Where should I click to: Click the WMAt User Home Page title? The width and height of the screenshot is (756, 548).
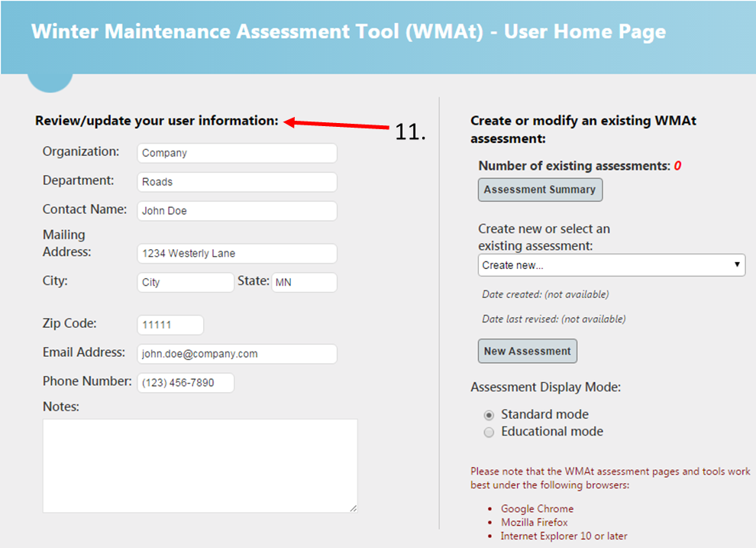[x=348, y=32]
